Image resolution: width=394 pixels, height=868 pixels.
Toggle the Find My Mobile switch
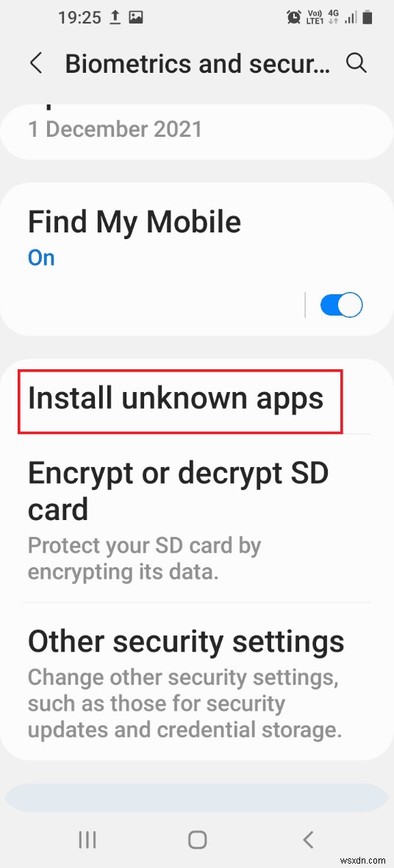click(x=341, y=305)
